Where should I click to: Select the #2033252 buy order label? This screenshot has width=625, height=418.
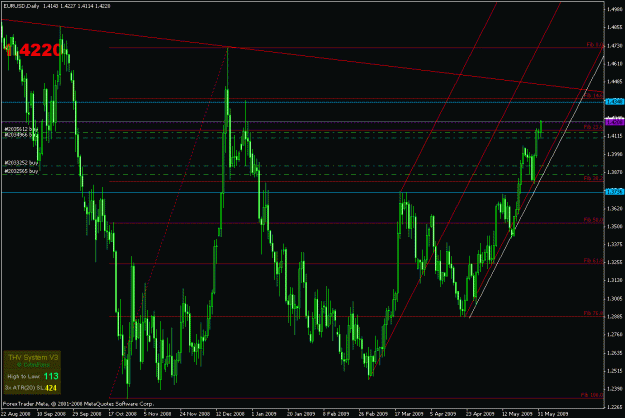(x=21, y=163)
